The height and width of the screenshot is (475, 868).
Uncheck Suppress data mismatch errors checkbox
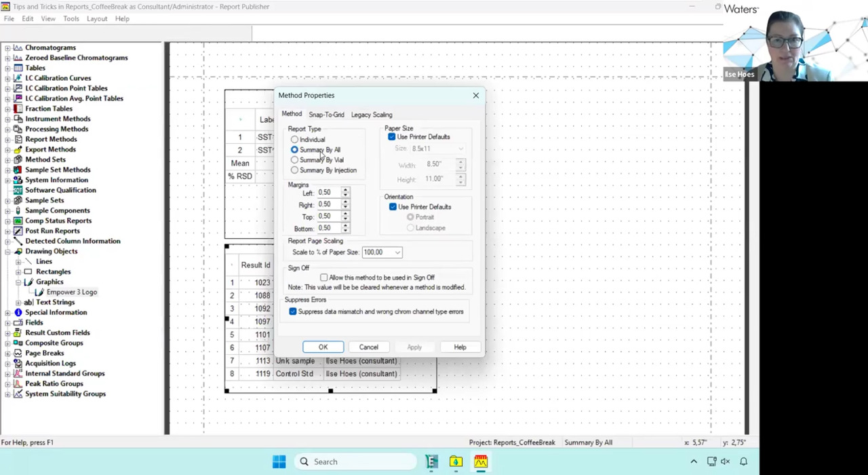[293, 311]
